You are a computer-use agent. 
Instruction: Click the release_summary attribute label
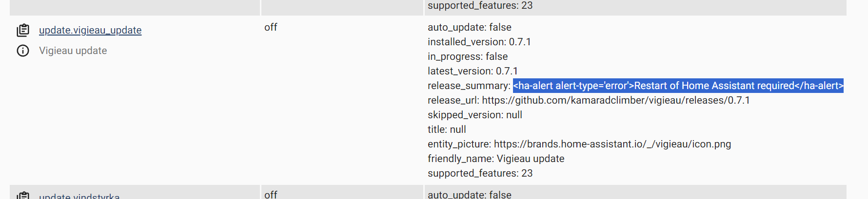469,86
